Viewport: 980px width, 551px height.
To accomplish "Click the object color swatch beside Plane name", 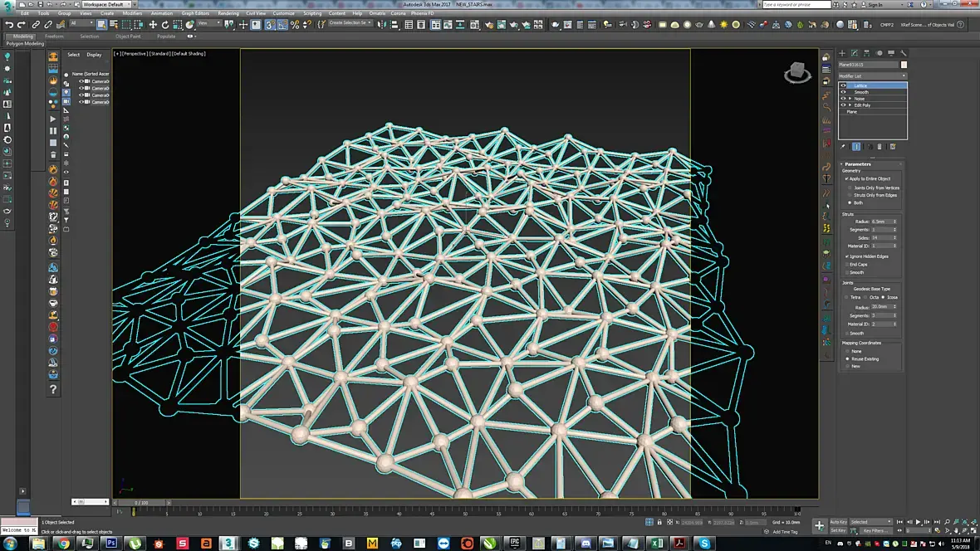I will (x=904, y=65).
